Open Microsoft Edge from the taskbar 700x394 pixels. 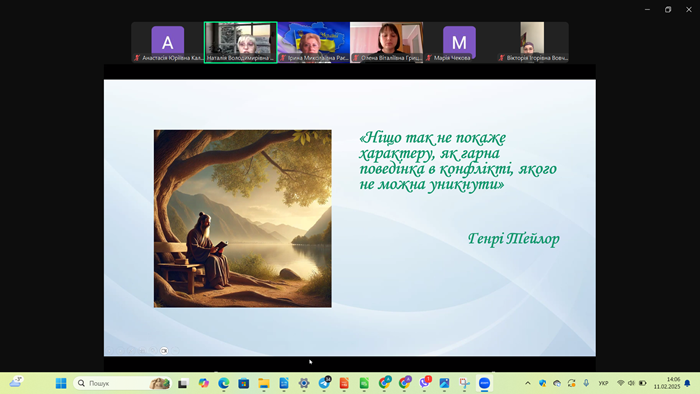[x=224, y=383]
